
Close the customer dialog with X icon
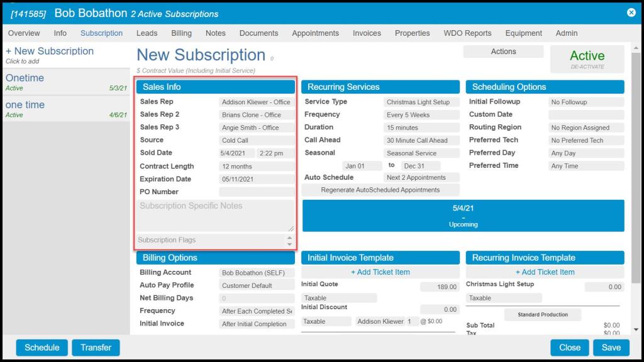[631, 13]
